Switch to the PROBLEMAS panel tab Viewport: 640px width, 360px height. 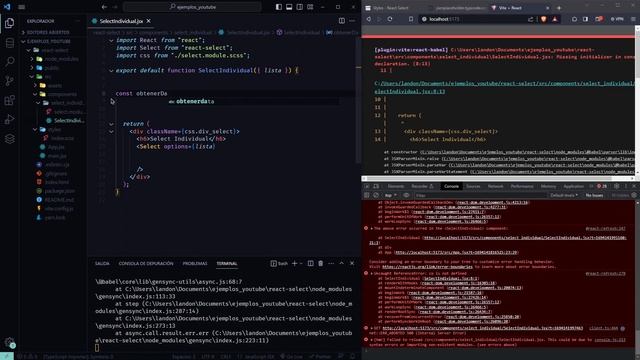click(195, 264)
